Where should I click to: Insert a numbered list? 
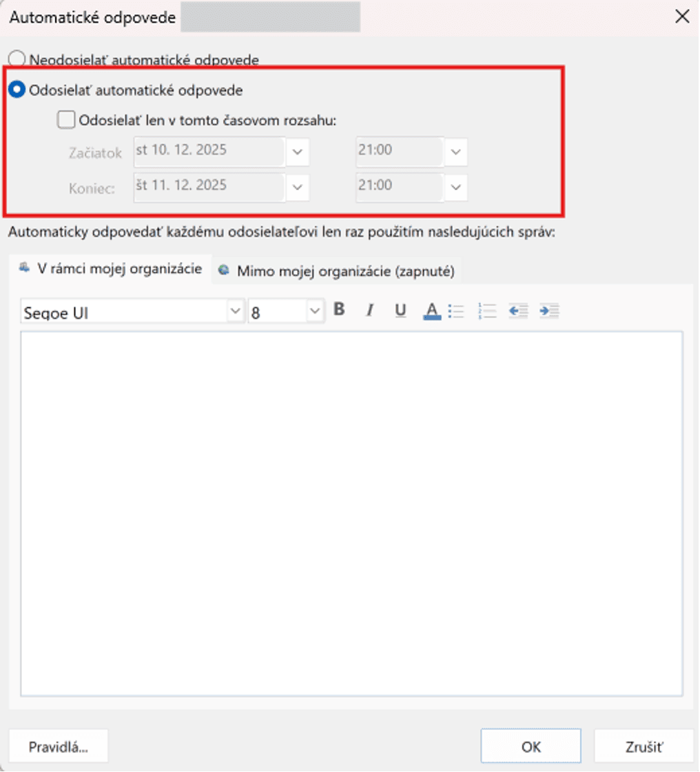coord(487,310)
